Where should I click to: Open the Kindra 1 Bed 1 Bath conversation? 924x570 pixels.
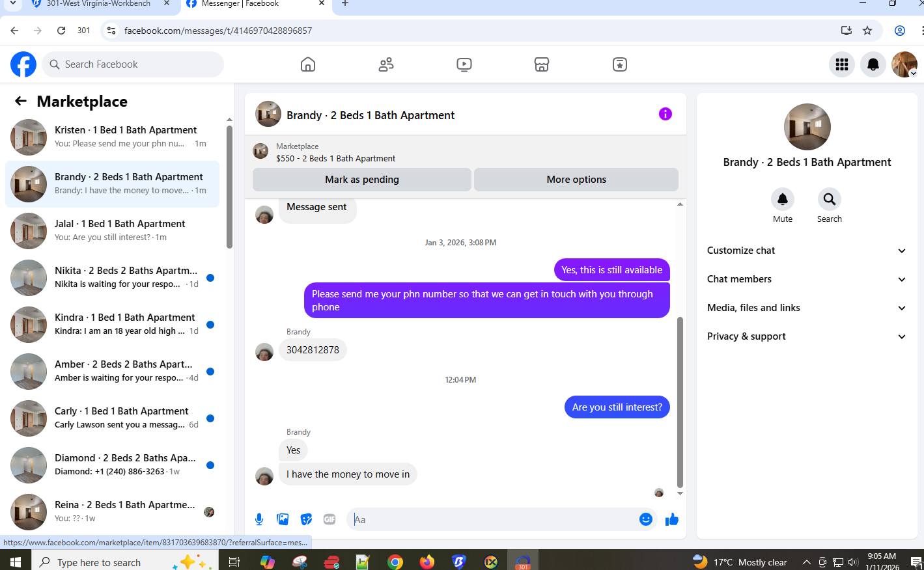coord(112,325)
